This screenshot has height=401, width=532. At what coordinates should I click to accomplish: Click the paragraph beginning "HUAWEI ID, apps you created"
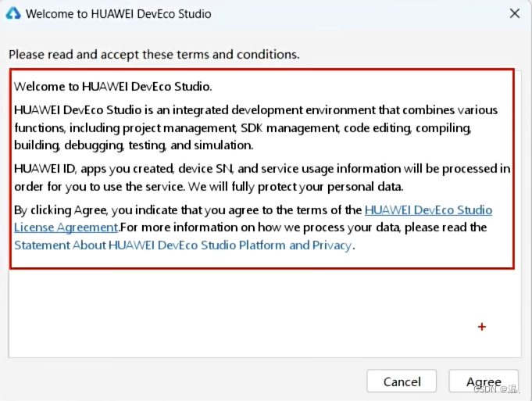pos(262,177)
